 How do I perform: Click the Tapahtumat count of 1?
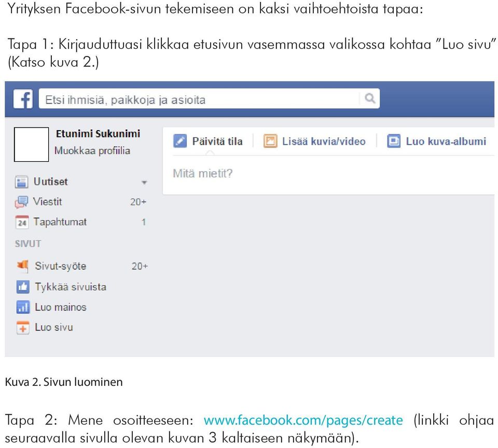tap(144, 222)
